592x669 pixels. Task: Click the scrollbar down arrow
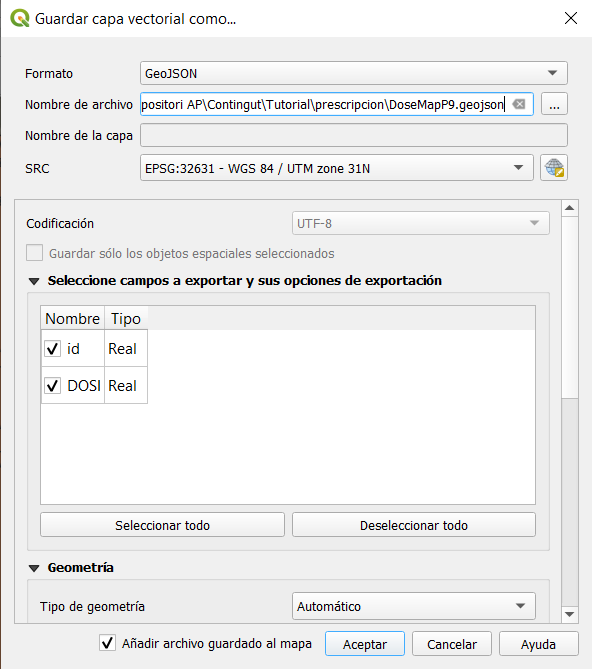point(569,614)
